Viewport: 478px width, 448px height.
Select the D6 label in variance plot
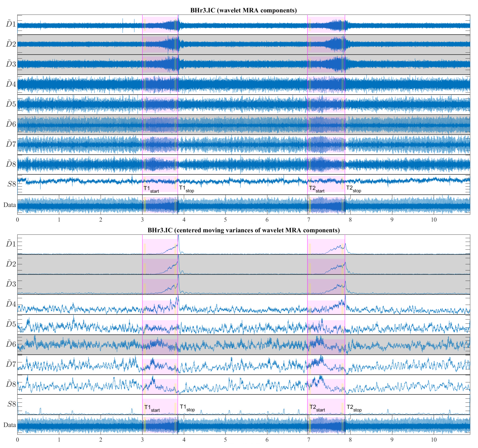[x=11, y=344]
